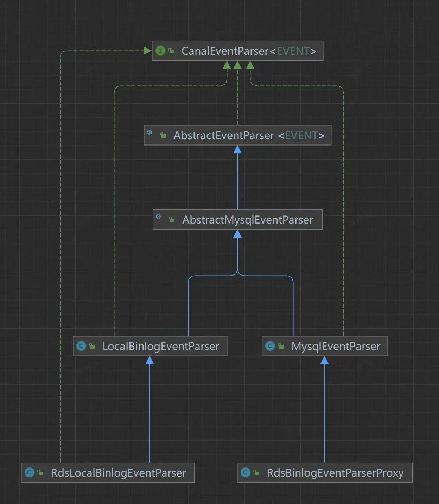
Task: Select the MysqlEventParser node label
Action: (x=336, y=347)
